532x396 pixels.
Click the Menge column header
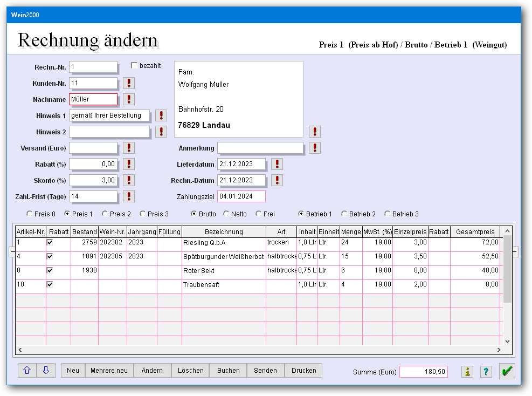click(x=351, y=231)
